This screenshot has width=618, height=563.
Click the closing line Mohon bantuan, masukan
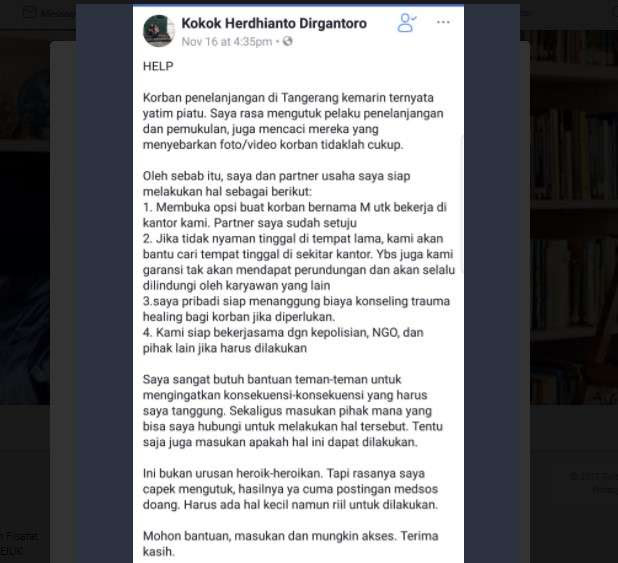pyautogui.click(x=290, y=544)
